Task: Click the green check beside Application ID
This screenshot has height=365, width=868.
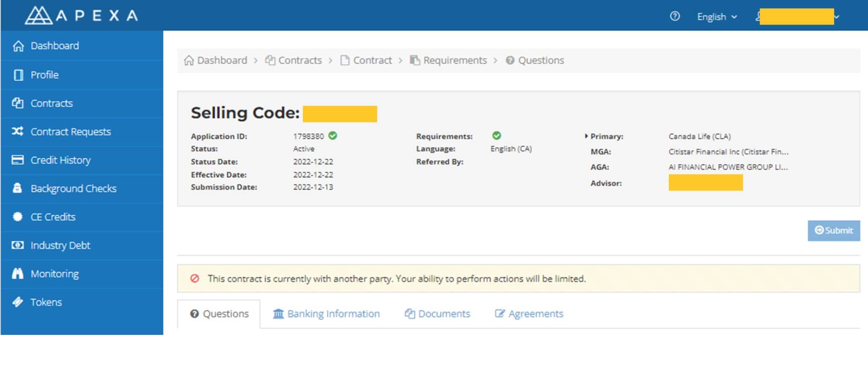Action: tap(333, 136)
